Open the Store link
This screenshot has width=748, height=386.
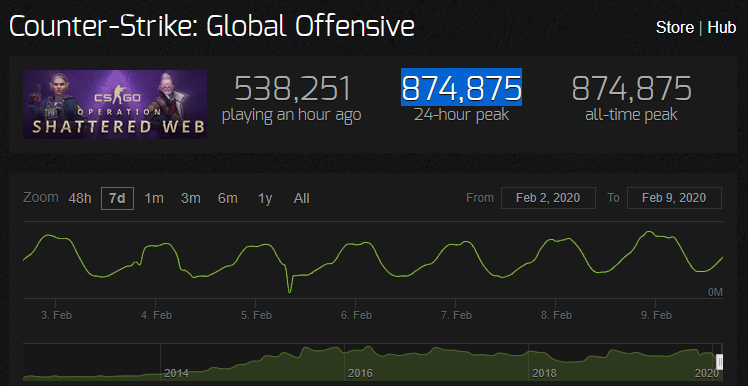coord(675,27)
